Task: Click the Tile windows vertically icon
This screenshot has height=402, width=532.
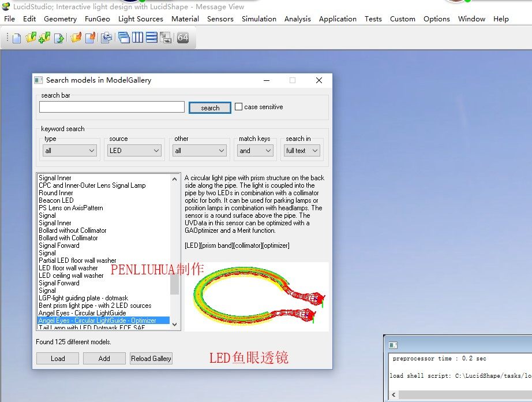Action: [137, 38]
